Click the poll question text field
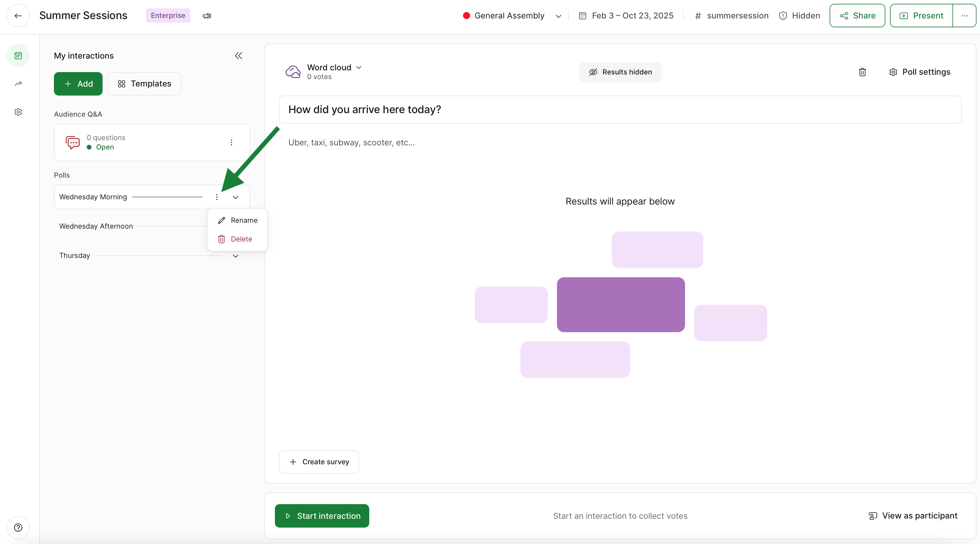 click(x=620, y=110)
